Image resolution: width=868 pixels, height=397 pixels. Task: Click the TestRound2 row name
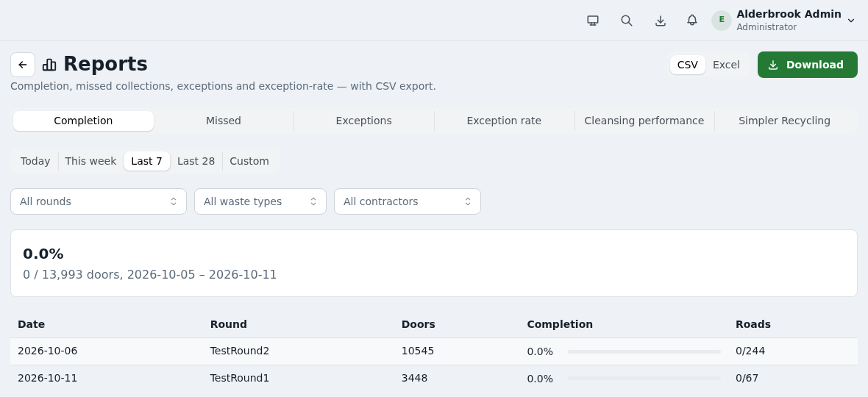pyautogui.click(x=240, y=351)
